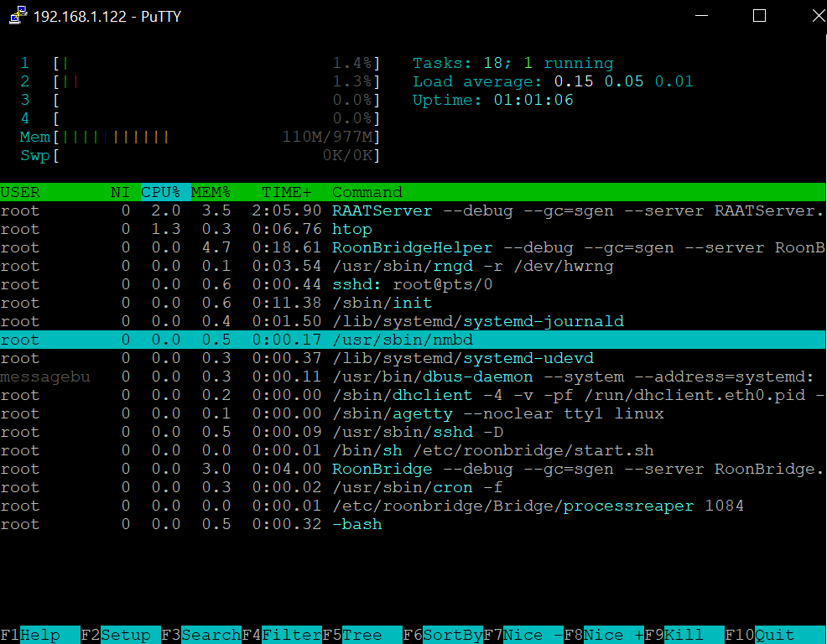Image resolution: width=827 pixels, height=644 pixels.
Task: Select the /sbin/init process row
Action: 413,303
